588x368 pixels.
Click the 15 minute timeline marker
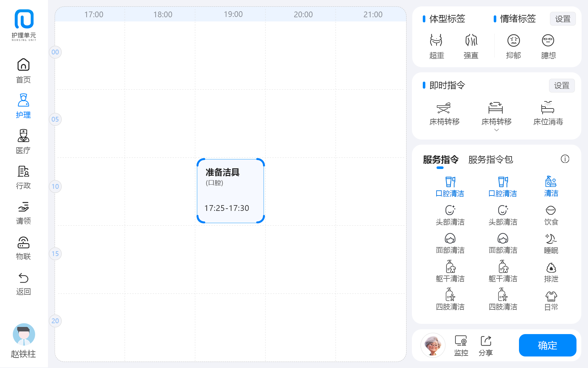pos(55,254)
